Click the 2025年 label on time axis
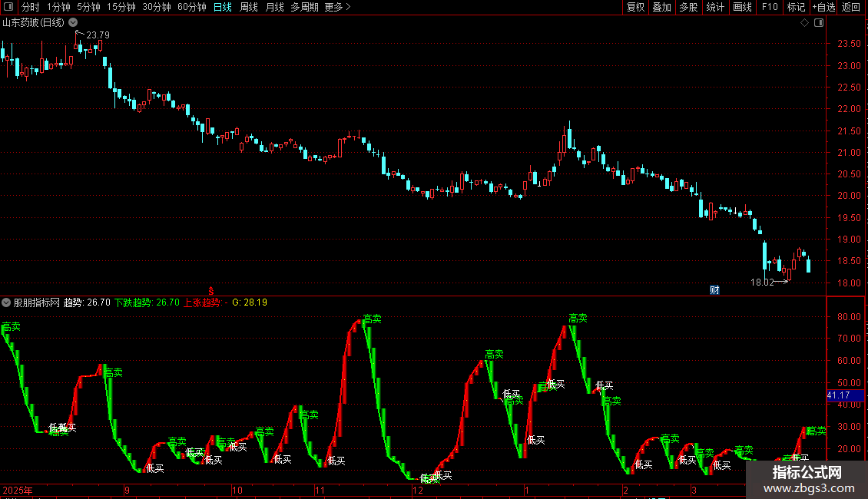This screenshot has width=868, height=499. (18, 490)
